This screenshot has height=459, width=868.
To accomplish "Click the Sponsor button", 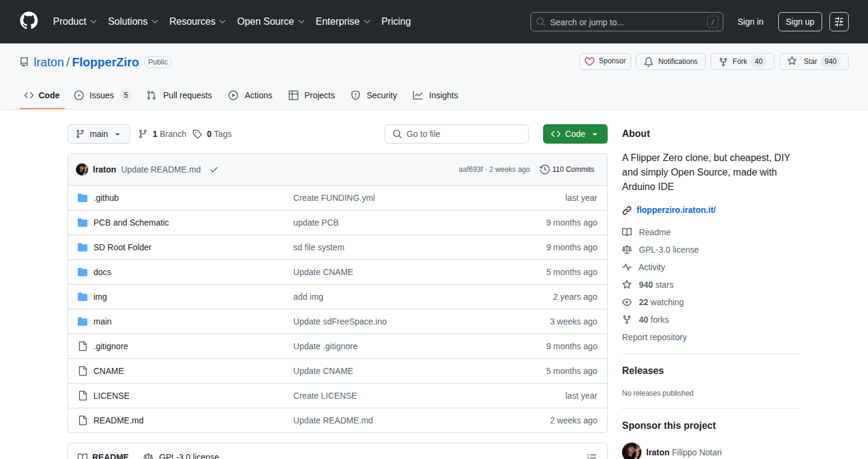I will click(x=605, y=62).
